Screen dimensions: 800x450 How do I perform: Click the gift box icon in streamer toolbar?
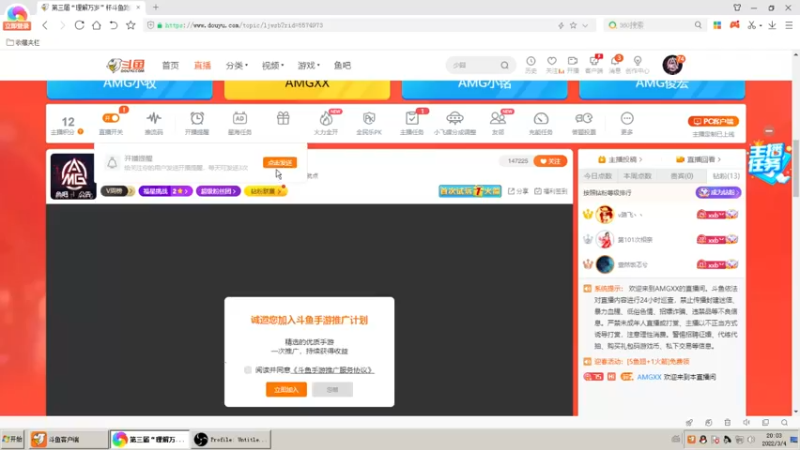point(283,119)
